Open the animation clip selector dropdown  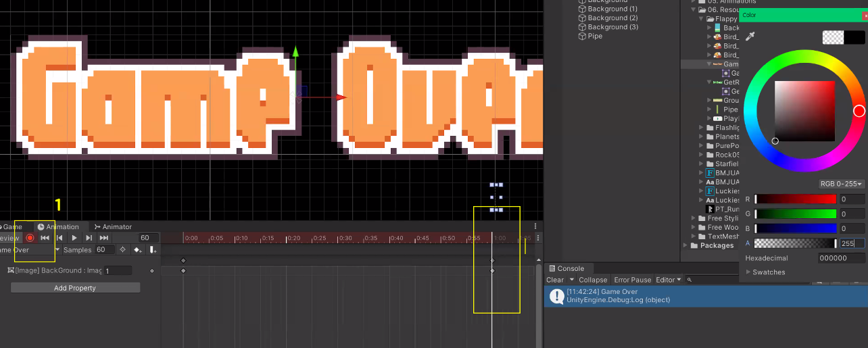click(30, 250)
